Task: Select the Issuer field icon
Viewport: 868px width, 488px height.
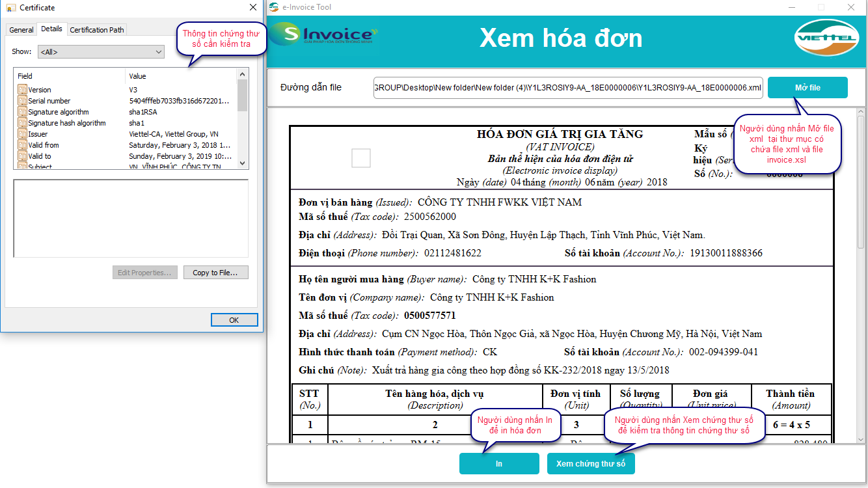Action: 22,134
